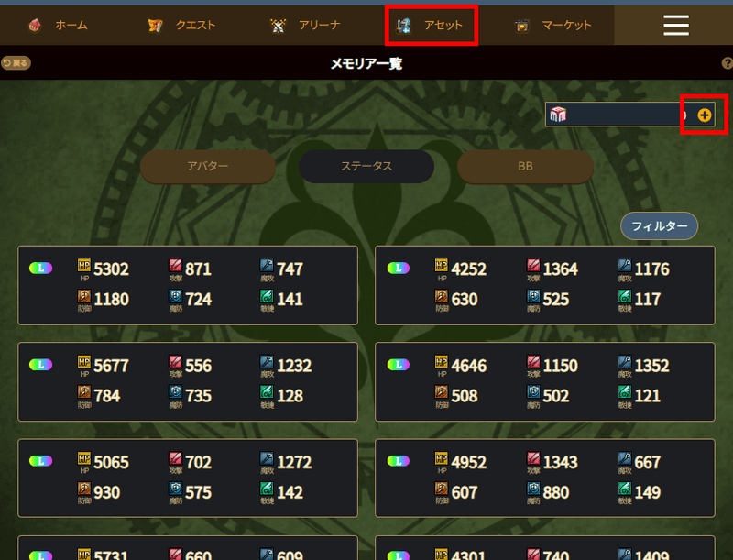Switch view to BB
Image resolution: width=733 pixels, height=560 pixels.
coord(525,166)
